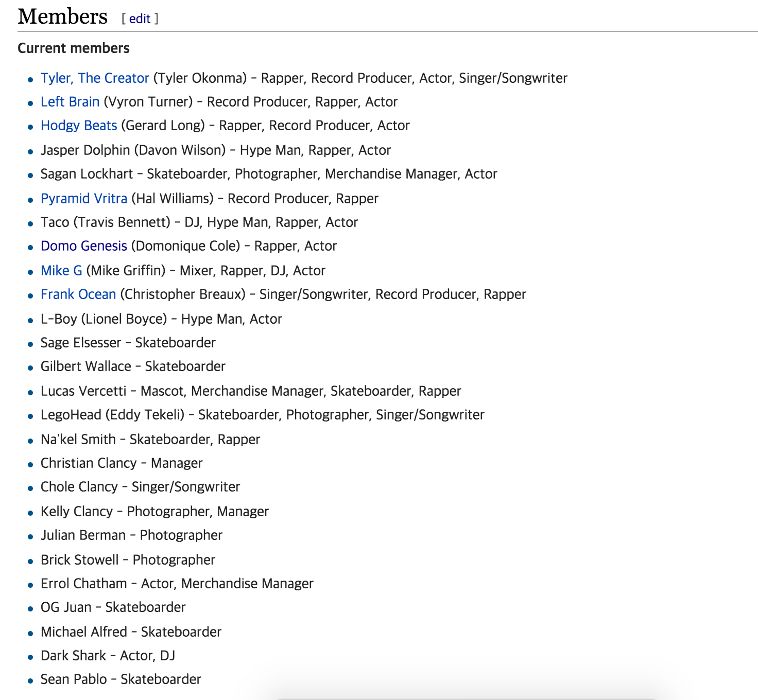Open the Pyramid Vritra article link

point(84,199)
